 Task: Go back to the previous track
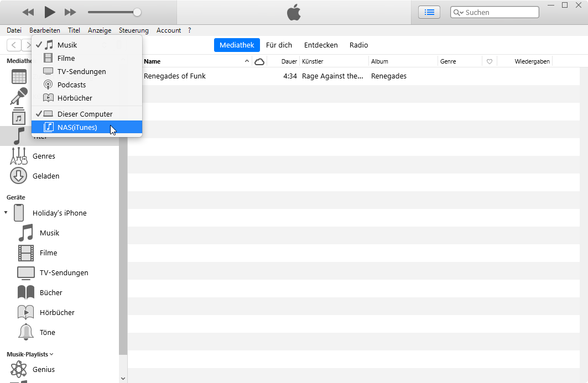point(28,12)
